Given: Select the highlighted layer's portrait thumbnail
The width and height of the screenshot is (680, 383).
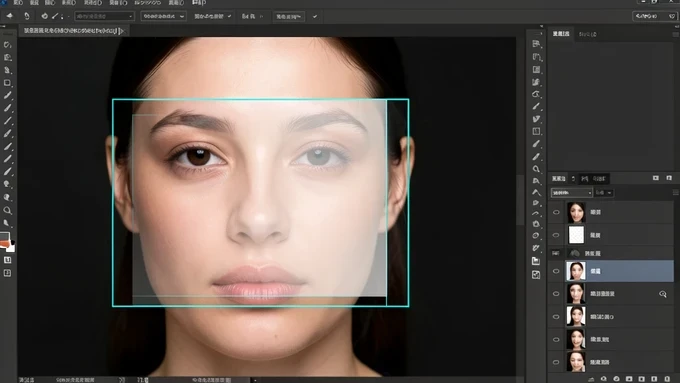Looking at the screenshot, I should (576, 271).
